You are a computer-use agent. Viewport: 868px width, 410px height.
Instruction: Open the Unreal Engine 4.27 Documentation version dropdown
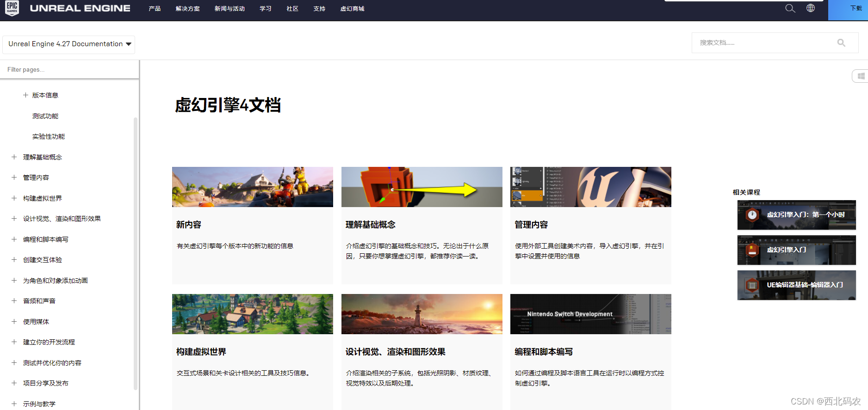pos(69,44)
